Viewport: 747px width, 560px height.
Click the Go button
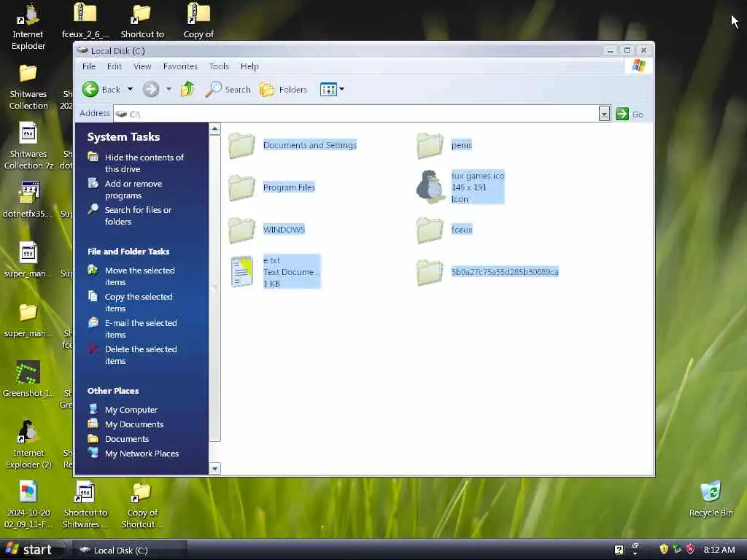(630, 114)
